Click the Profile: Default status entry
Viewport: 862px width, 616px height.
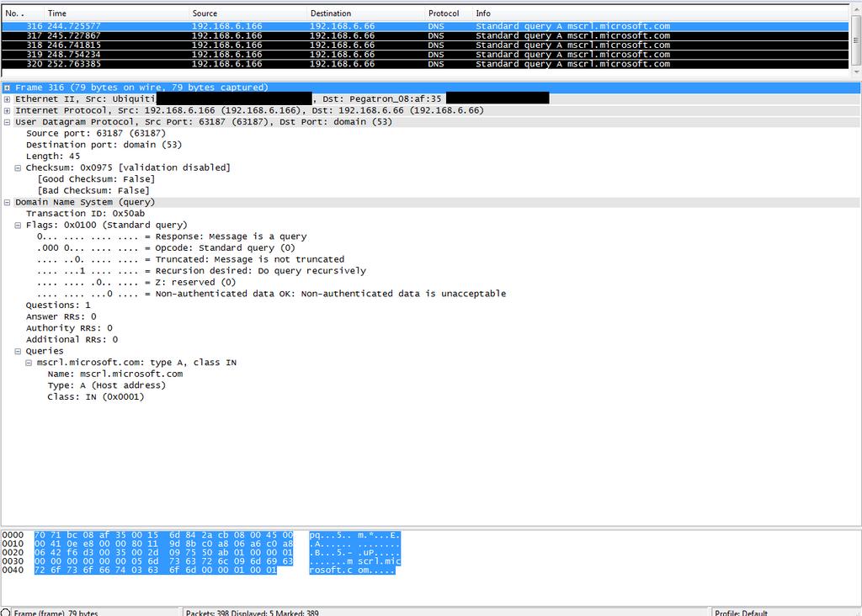[741, 613]
